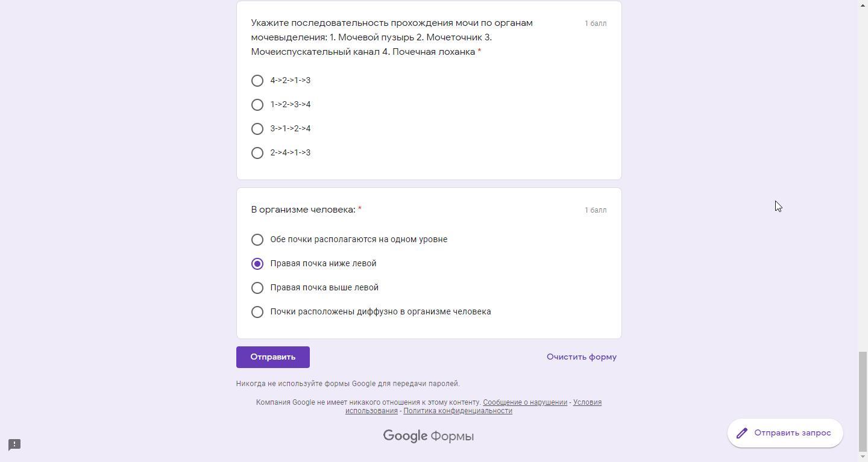Choose option 3->1->2->4
The width and height of the screenshot is (868, 462).
point(257,129)
